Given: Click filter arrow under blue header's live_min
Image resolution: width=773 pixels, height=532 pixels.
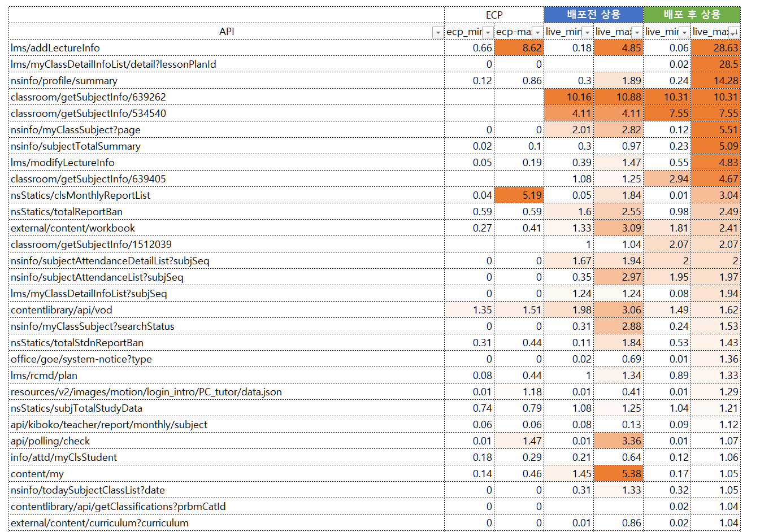Looking at the screenshot, I should 587,33.
